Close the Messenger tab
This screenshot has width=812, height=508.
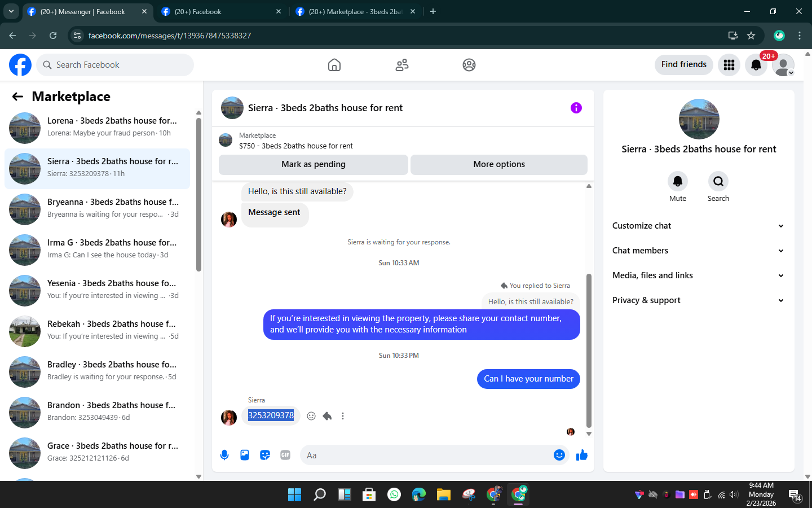(x=144, y=11)
